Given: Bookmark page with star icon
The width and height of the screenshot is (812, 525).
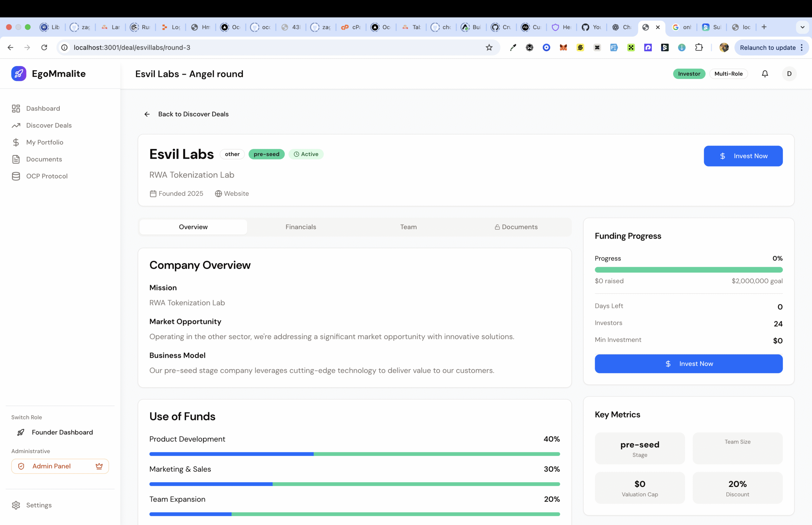Looking at the screenshot, I should click(489, 47).
